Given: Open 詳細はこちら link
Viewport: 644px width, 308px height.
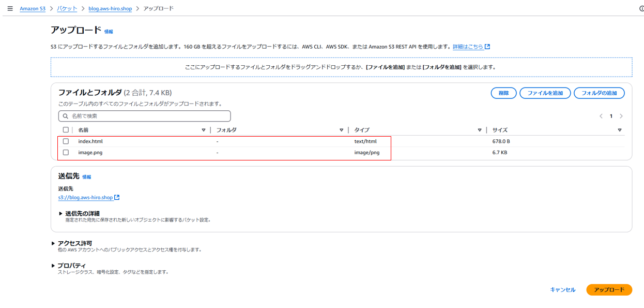Looking at the screenshot, I should tap(468, 47).
